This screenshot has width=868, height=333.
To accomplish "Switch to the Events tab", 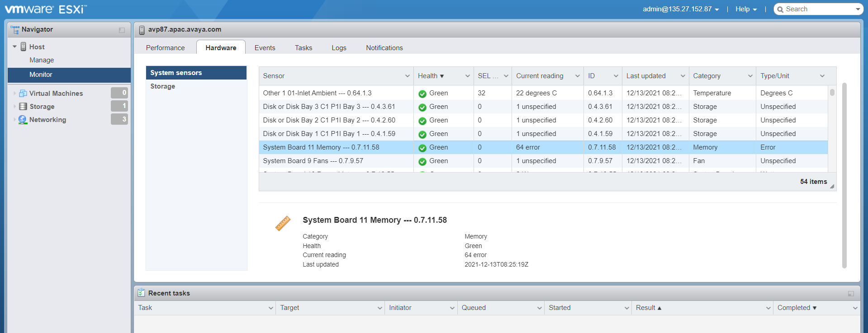I will click(265, 47).
